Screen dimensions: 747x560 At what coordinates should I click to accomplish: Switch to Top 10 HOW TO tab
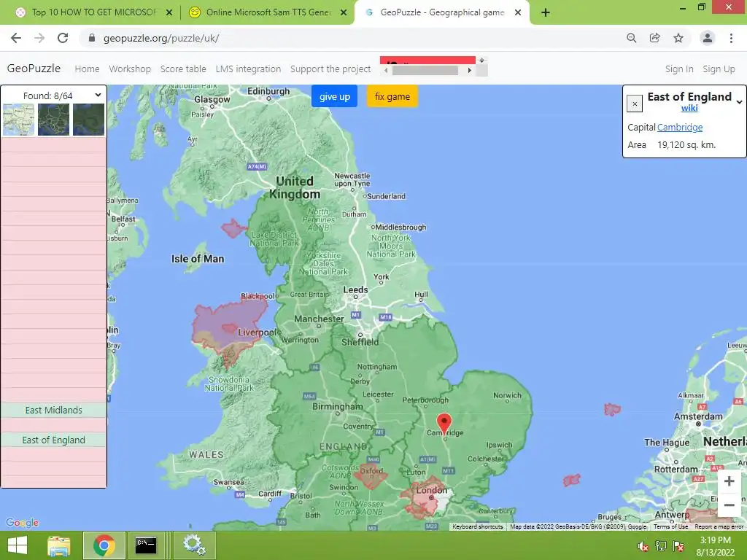point(93,12)
